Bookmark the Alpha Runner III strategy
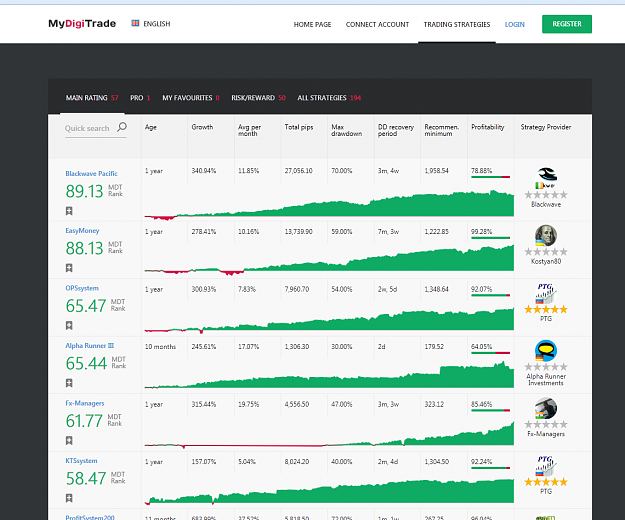This screenshot has width=625, height=520. click(x=69, y=383)
